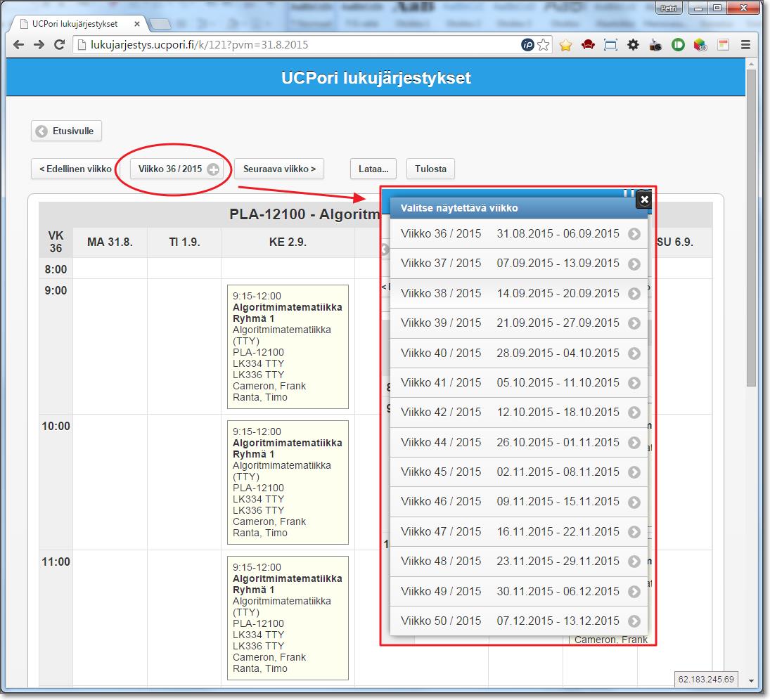Select Viikko 41 / 2015 in the list
The width and height of the screenshot is (770, 700).
518,383
